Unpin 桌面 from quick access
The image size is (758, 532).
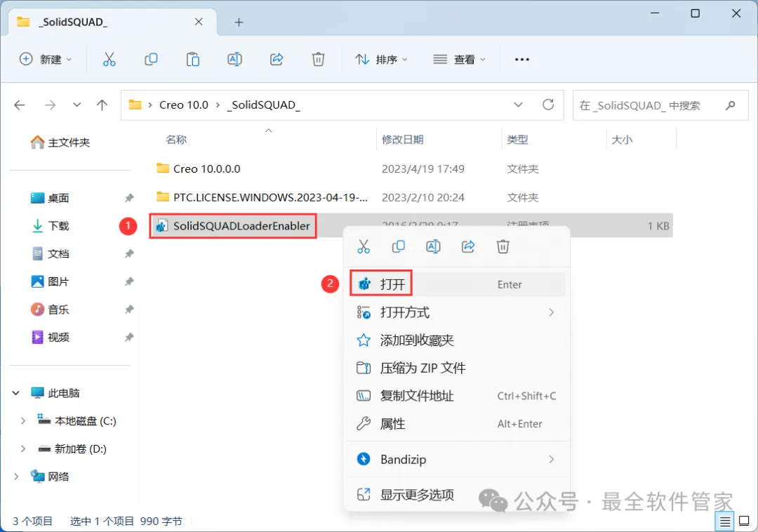[129, 198]
